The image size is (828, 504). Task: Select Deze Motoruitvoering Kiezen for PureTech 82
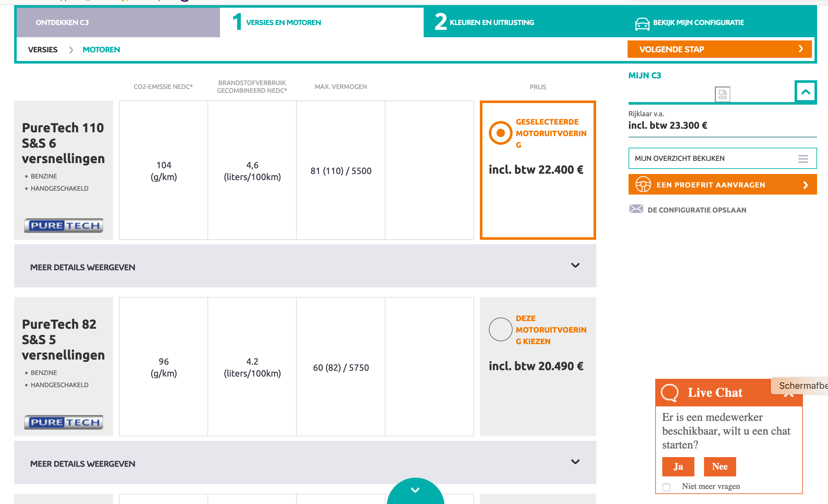[x=500, y=329]
